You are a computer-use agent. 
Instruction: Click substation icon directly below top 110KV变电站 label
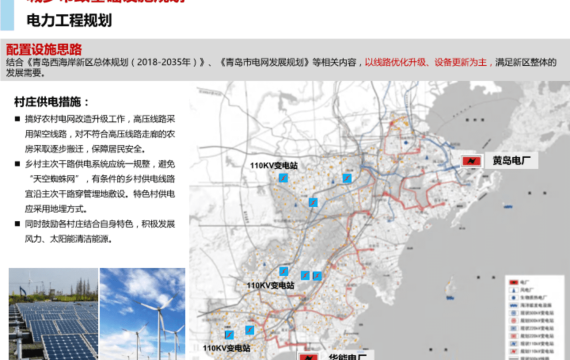[283, 178]
